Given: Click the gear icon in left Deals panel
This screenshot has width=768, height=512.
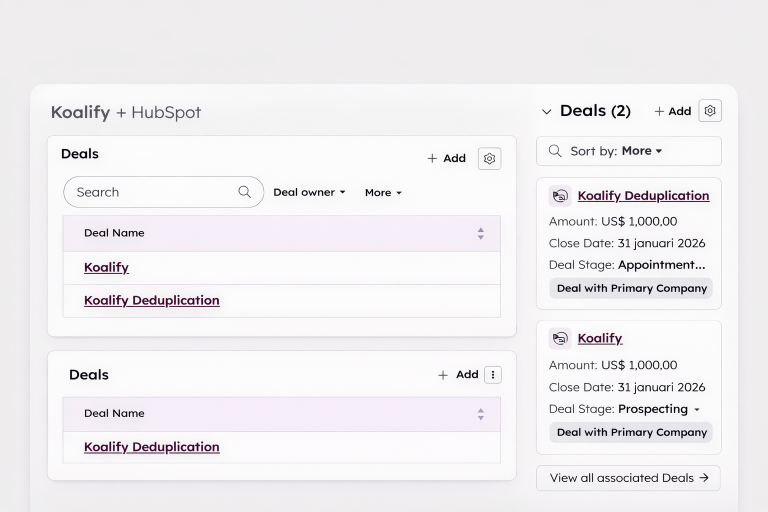Looking at the screenshot, I should 489,158.
